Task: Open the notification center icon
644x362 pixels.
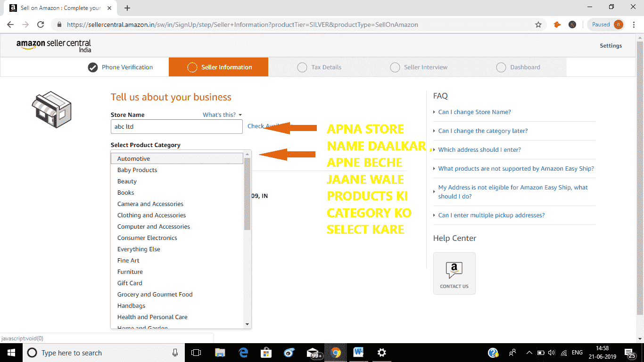Action: 629,353
